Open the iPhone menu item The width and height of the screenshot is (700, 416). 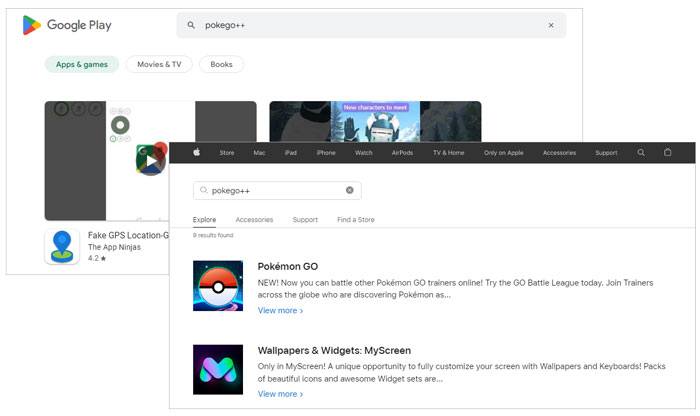pyautogui.click(x=326, y=153)
